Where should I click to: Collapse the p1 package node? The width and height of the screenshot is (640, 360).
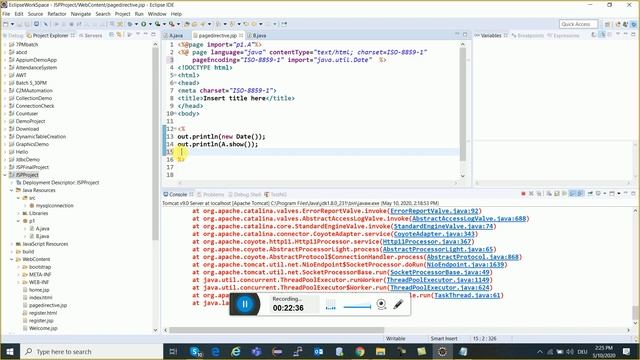[x=18, y=221]
